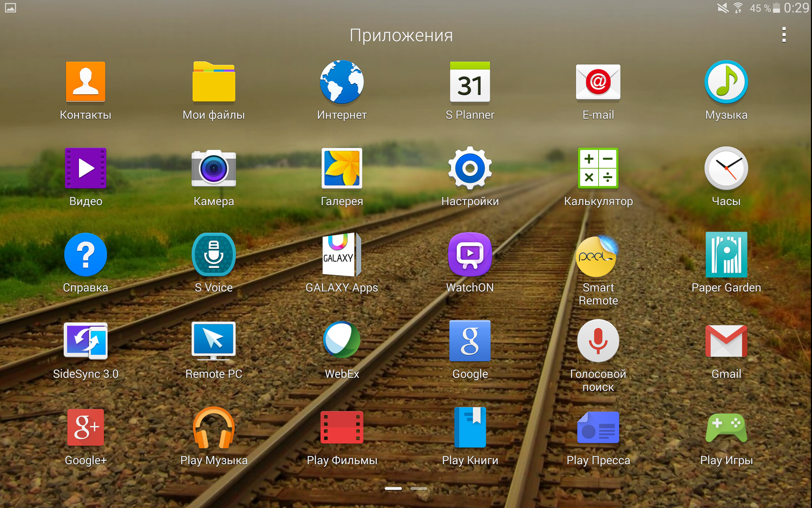Tap the screenshot notification icon in status bar
Image resolution: width=812 pixels, height=508 pixels.
point(10,8)
